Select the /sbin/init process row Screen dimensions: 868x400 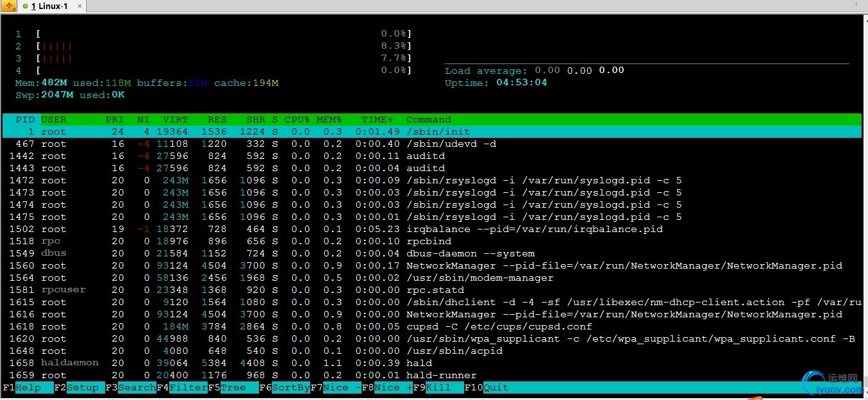point(432,131)
